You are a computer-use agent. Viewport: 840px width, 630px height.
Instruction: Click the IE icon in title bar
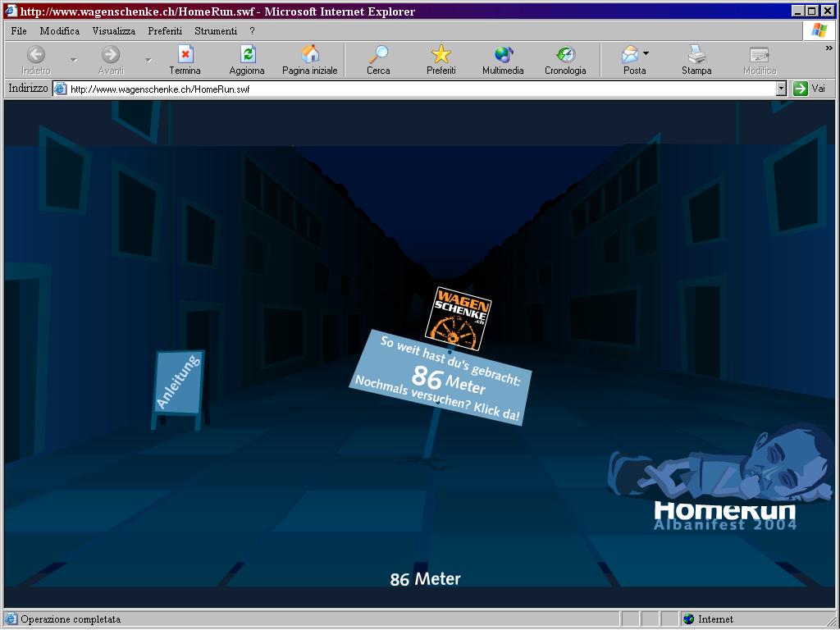(11, 11)
